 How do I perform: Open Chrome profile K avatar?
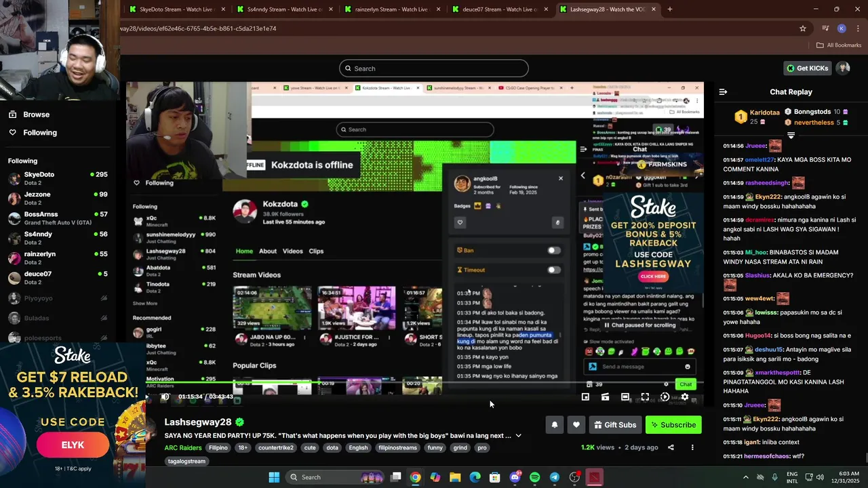[x=842, y=28]
